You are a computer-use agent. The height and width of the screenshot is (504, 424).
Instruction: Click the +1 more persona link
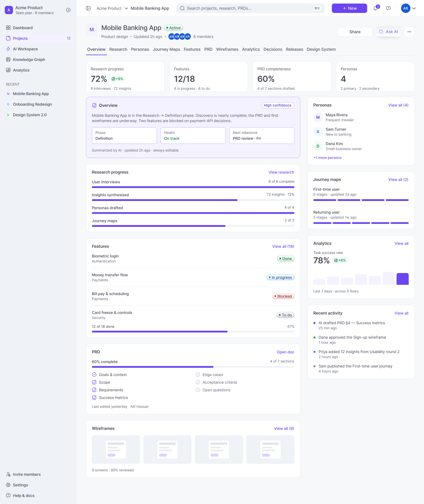(327, 158)
